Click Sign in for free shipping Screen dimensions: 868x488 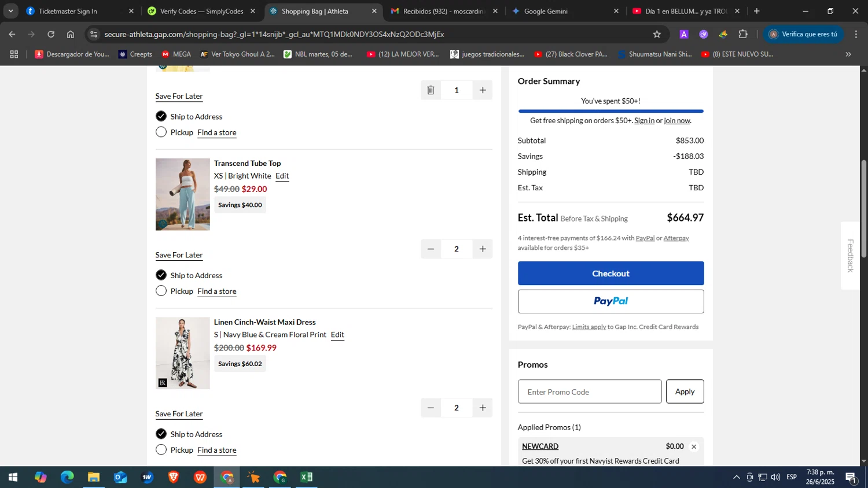pyautogui.click(x=644, y=120)
